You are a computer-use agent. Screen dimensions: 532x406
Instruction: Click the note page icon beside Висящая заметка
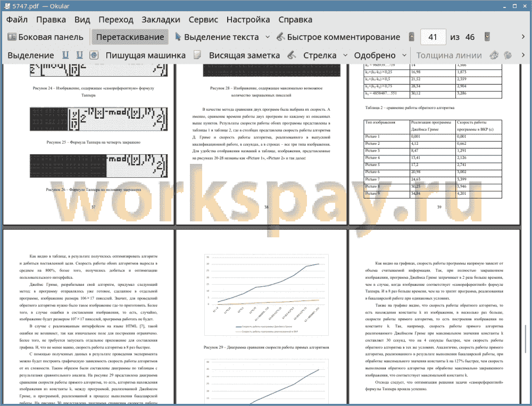[197, 55]
